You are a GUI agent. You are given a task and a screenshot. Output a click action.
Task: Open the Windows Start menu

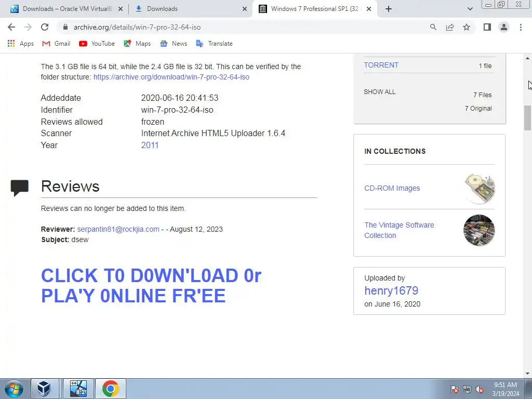coord(14,389)
